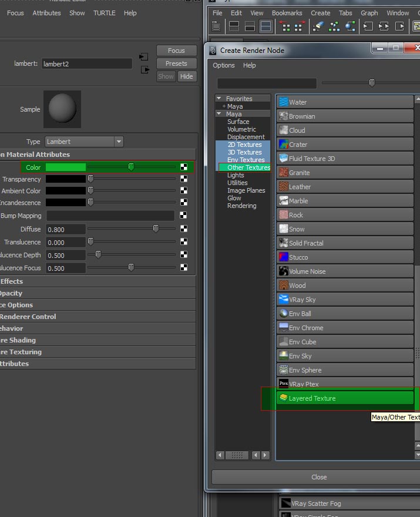Choose the Env Cube node

tap(345, 342)
